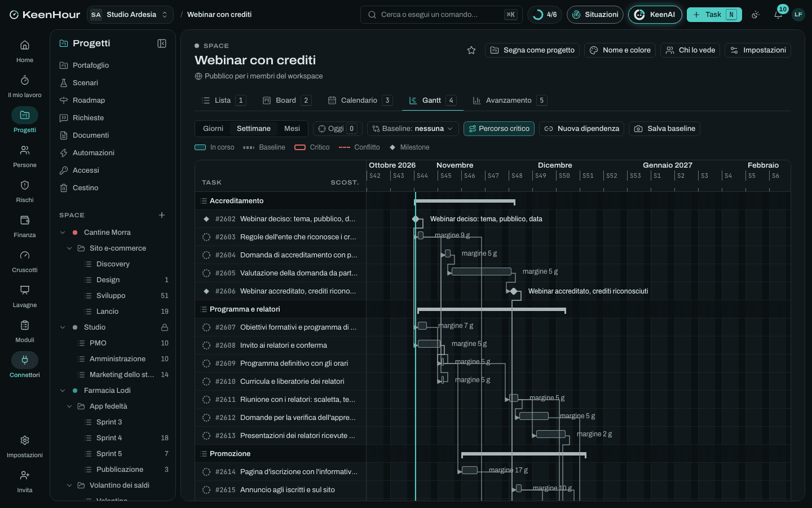Mark task #2603 as complete
Screen dimensions: 812x508
pos(206,237)
